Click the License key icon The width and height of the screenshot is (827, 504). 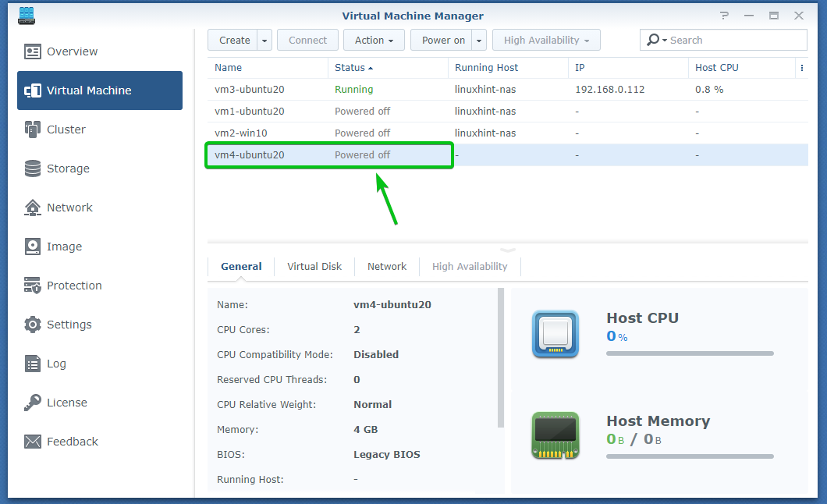(33, 403)
